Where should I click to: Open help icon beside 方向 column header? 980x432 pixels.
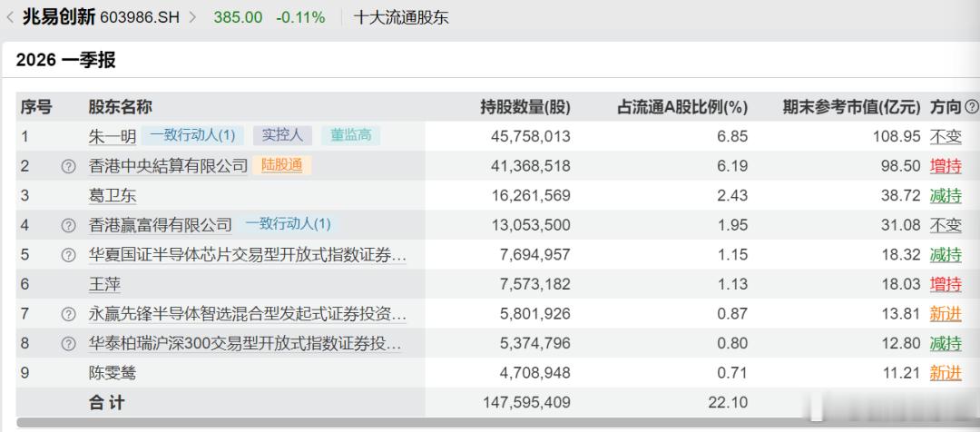(971, 107)
